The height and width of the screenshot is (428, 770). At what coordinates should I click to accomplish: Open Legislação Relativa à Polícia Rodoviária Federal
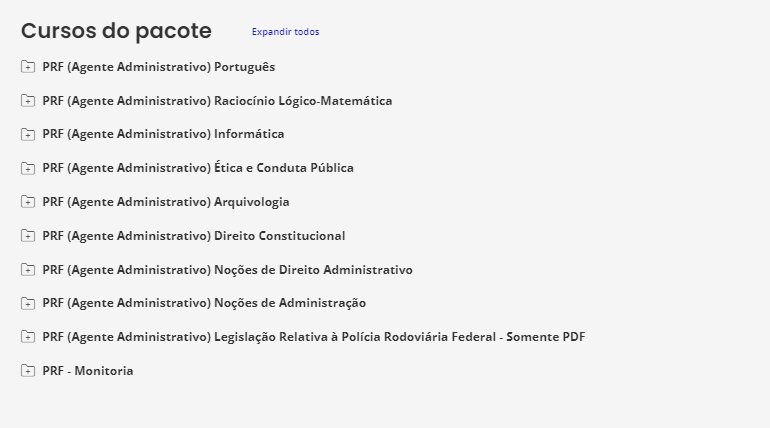pyautogui.click(x=313, y=337)
